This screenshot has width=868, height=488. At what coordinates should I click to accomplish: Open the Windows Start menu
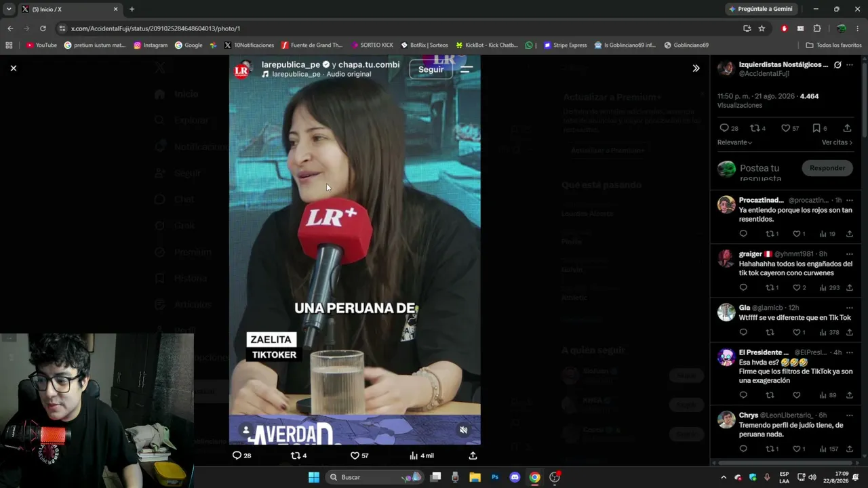coord(314,477)
